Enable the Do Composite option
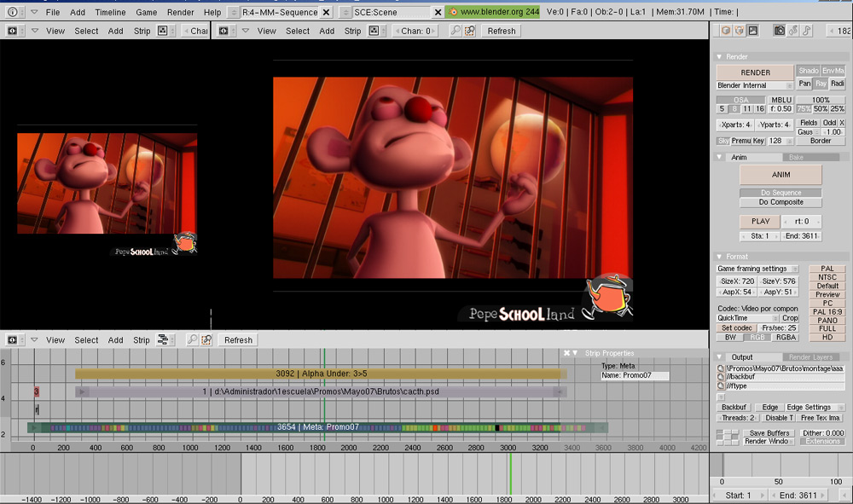The height and width of the screenshot is (504, 853). point(780,202)
